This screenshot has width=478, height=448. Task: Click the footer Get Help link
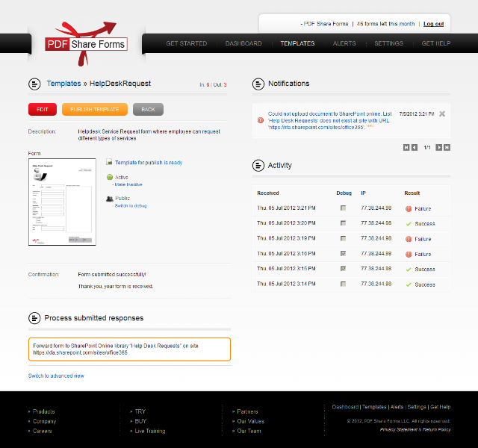[440, 407]
